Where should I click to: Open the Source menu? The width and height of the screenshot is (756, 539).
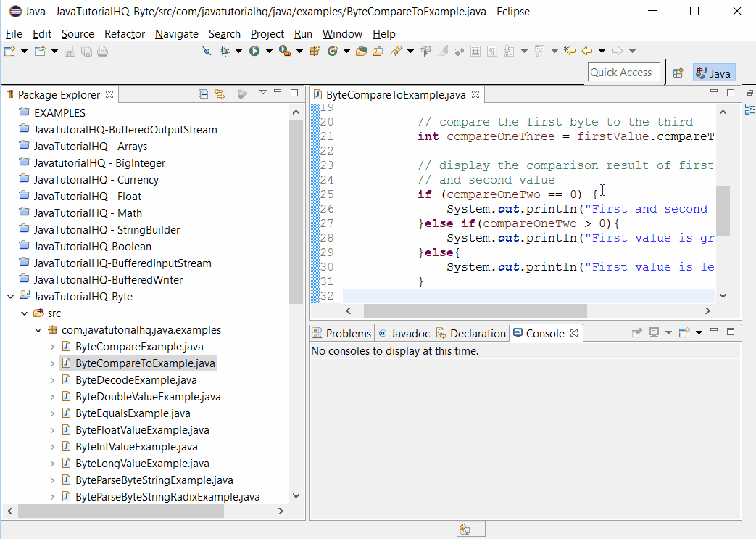tap(77, 34)
